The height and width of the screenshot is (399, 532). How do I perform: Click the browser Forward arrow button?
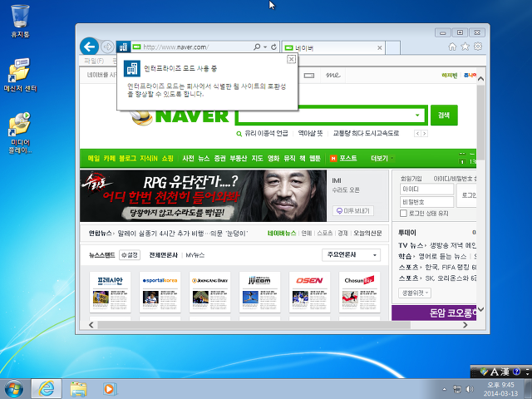tap(107, 47)
